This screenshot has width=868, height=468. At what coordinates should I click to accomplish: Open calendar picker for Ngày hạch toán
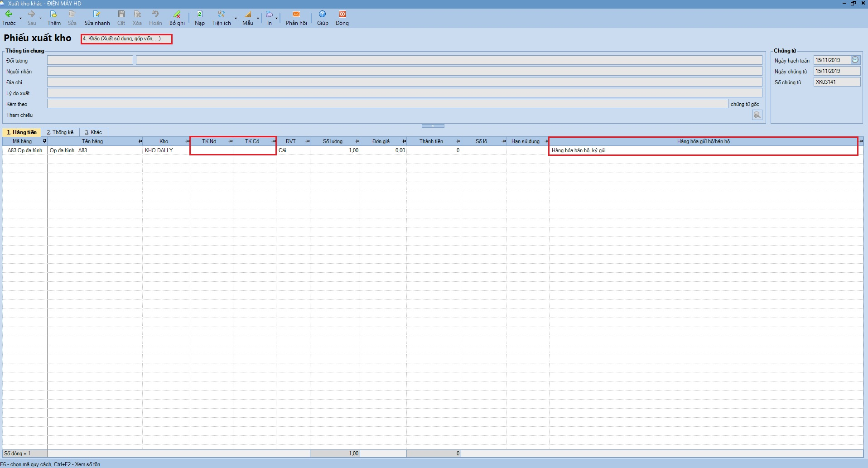tap(855, 60)
